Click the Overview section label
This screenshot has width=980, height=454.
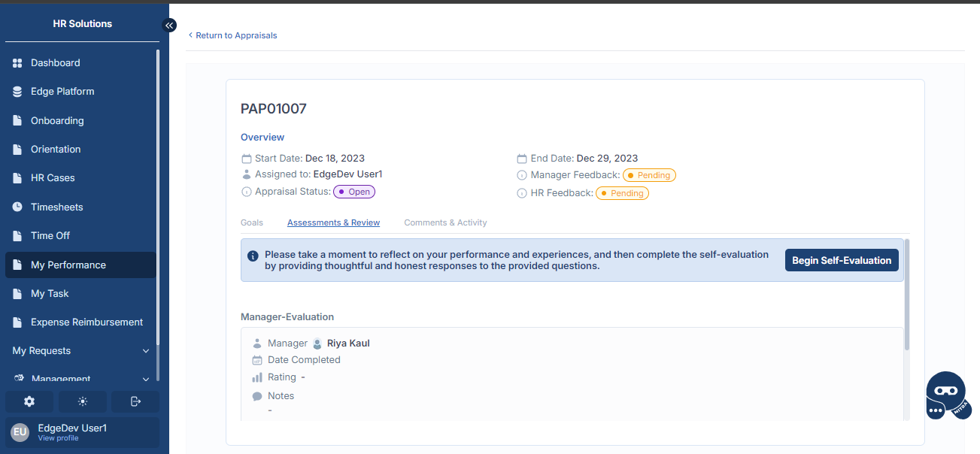(x=262, y=138)
